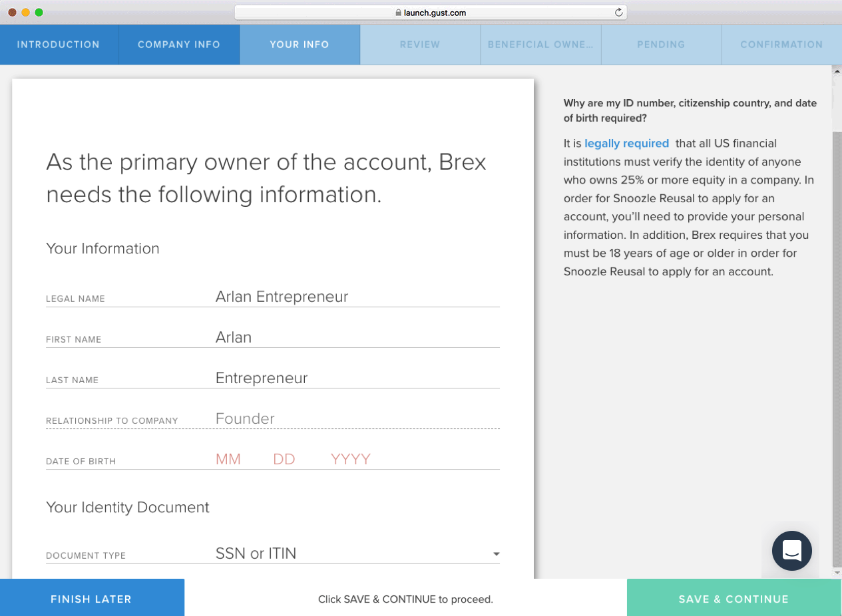Click the scroll up arrow
Viewport: 842px width, 616px height.
coord(837,70)
